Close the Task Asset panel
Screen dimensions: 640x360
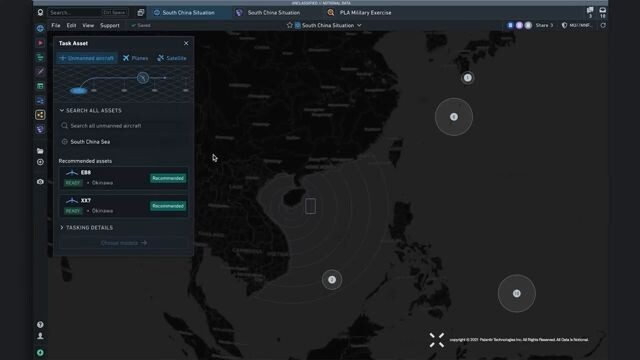(186, 43)
